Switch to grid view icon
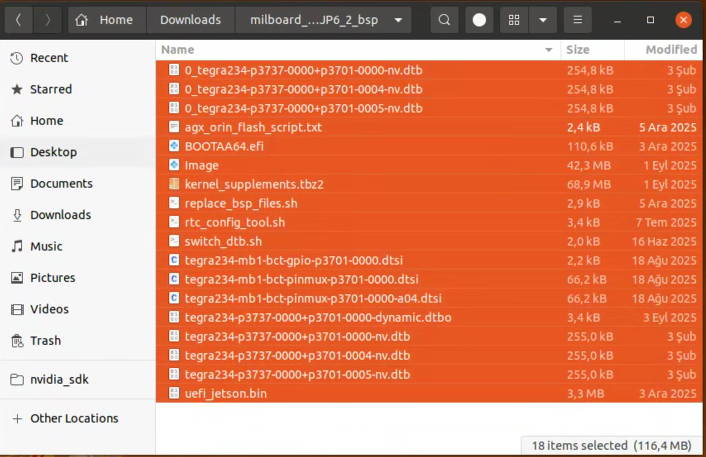Screen dimensions: 706x457 pos(514,20)
